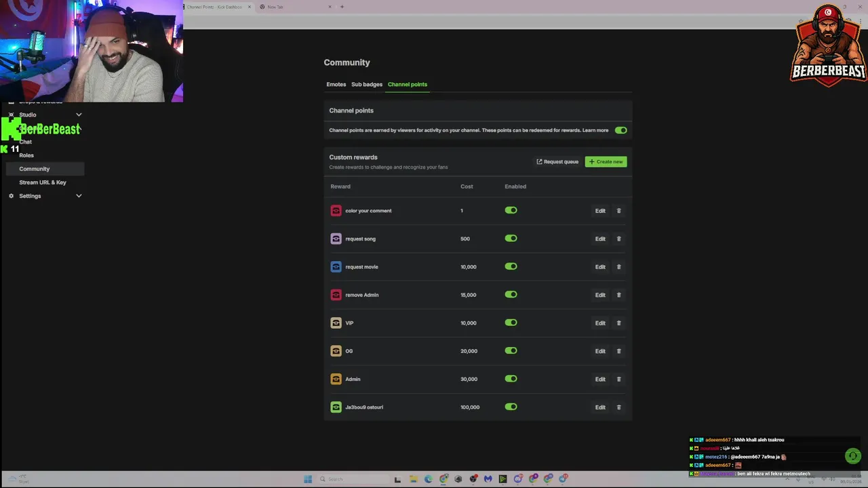
Task: Click the Windows taskbar search box
Action: [353, 479]
